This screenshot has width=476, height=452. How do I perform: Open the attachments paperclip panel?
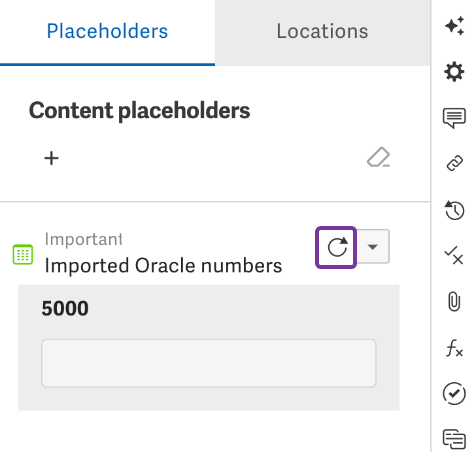click(x=454, y=302)
